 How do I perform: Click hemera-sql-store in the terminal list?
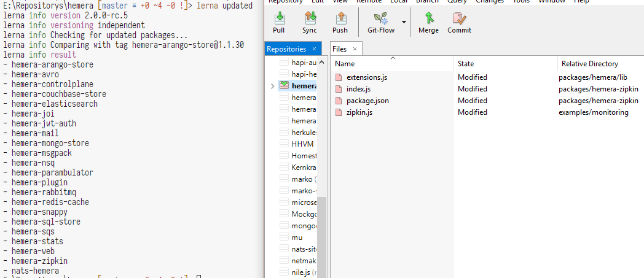46,222
